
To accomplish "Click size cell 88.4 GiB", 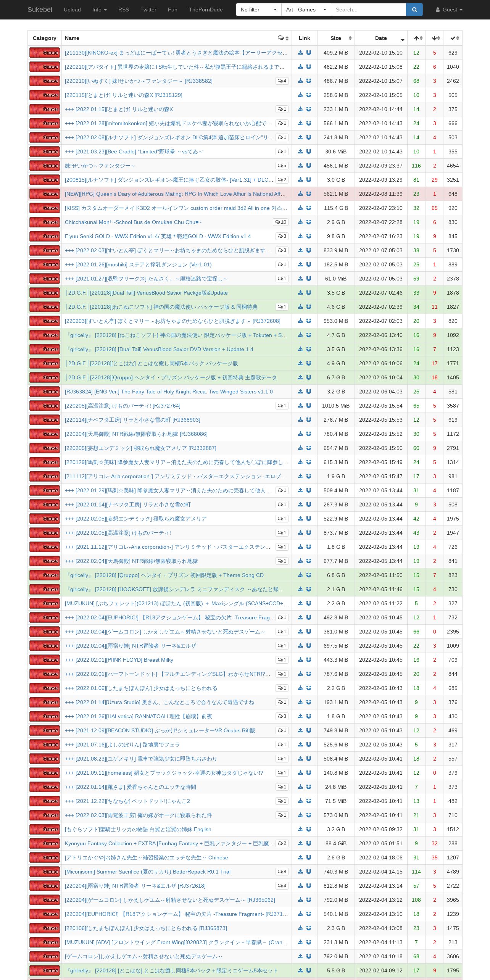I will [x=336, y=843].
